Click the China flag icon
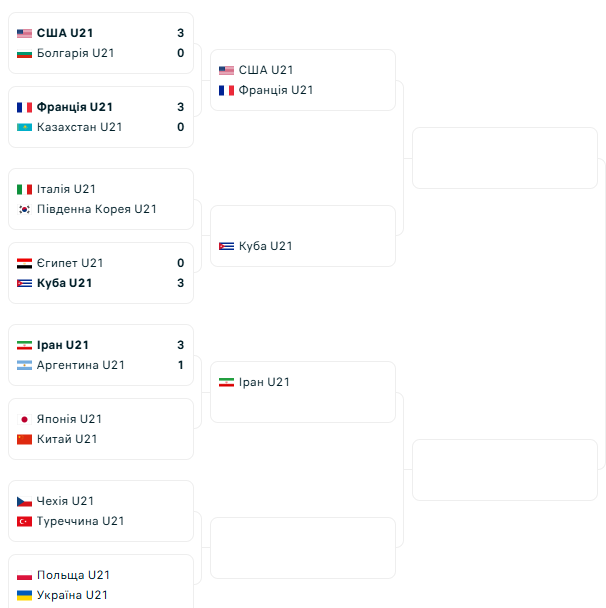This screenshot has height=608, width=606. pyautogui.click(x=24, y=439)
